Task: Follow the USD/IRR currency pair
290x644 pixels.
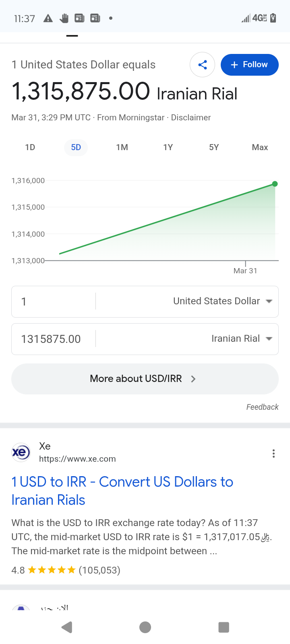Action: [x=249, y=65]
